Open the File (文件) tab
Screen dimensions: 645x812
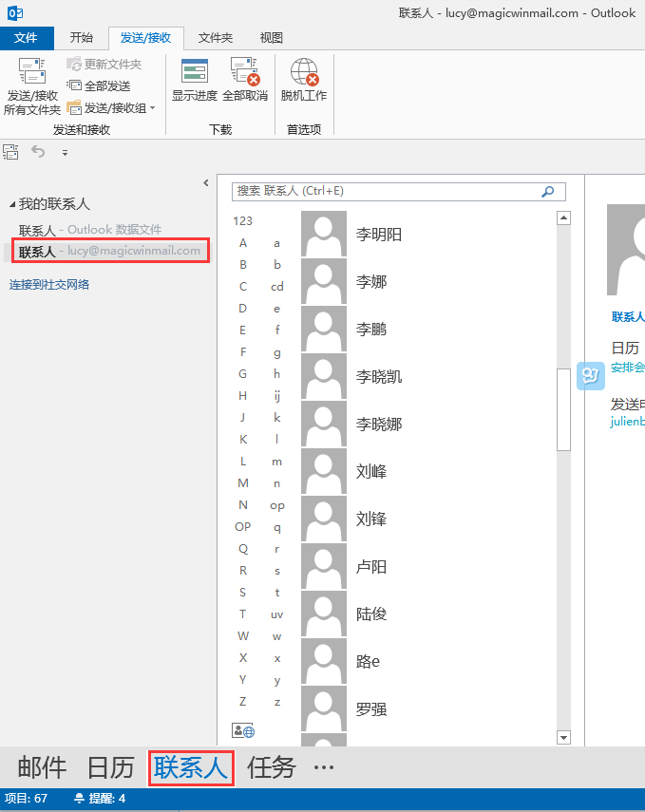26,38
